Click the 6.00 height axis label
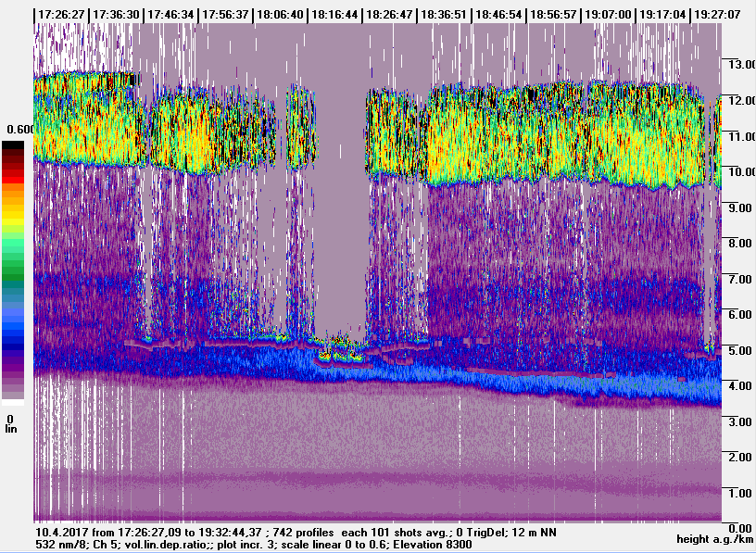The height and width of the screenshot is (553, 756). [740, 314]
